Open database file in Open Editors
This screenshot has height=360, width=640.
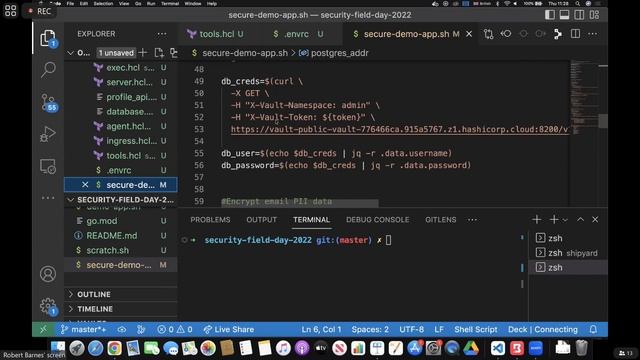pyautogui.click(x=121, y=112)
